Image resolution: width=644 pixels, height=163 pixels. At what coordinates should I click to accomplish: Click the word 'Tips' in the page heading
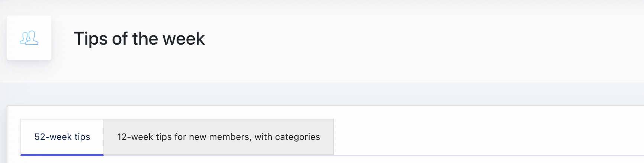coord(91,39)
